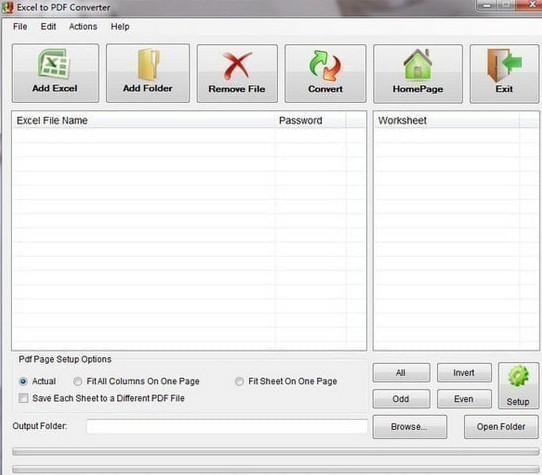Click the Add Excel toolbar icon
The width and height of the screenshot is (542, 475).
click(x=55, y=73)
